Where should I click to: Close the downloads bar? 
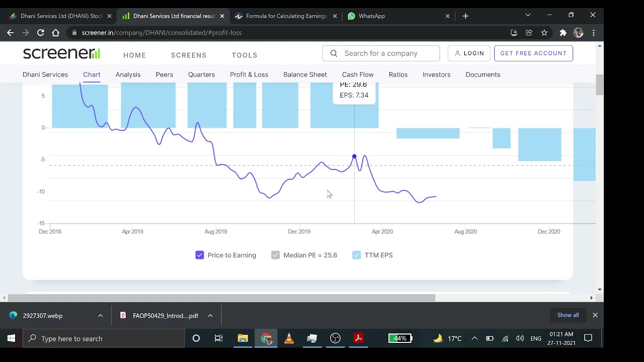pyautogui.click(x=595, y=315)
